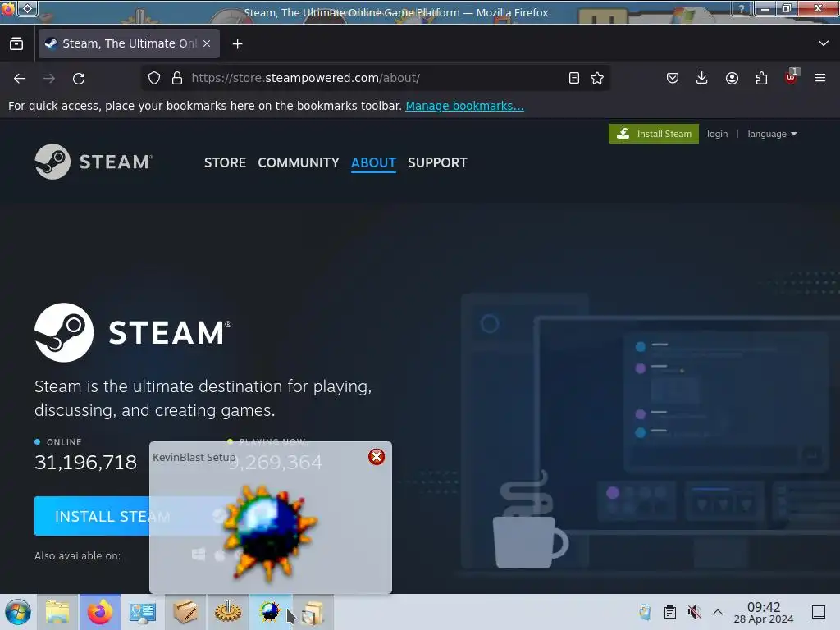This screenshot has width=840, height=630.
Task: Click green Install Steam header button
Action: point(654,134)
